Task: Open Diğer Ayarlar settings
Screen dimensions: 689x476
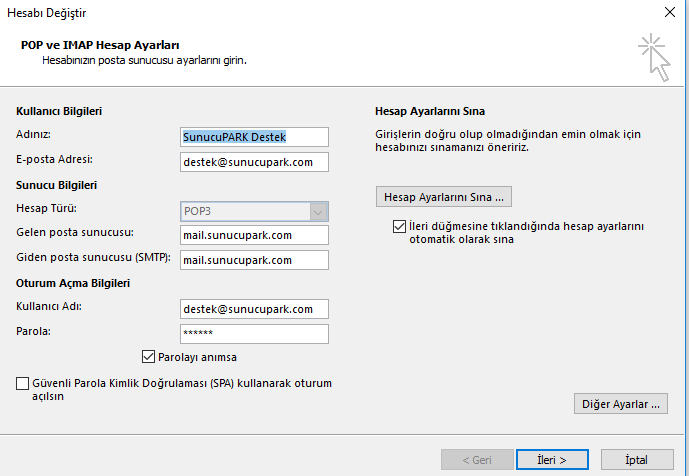Action: tap(620, 403)
